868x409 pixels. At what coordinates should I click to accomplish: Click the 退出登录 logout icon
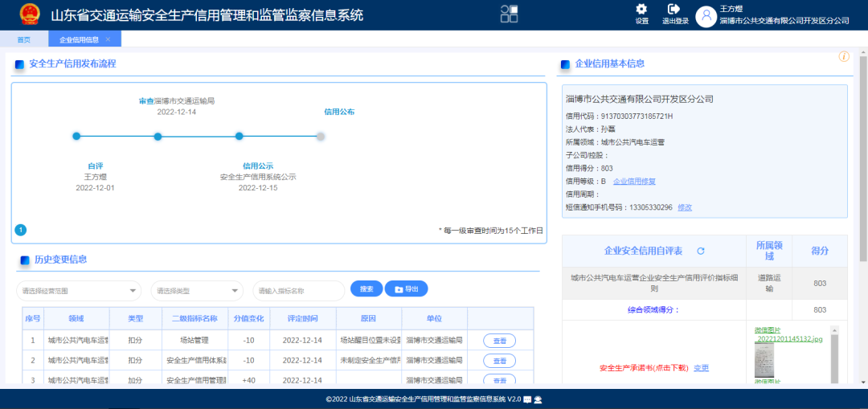674,9
